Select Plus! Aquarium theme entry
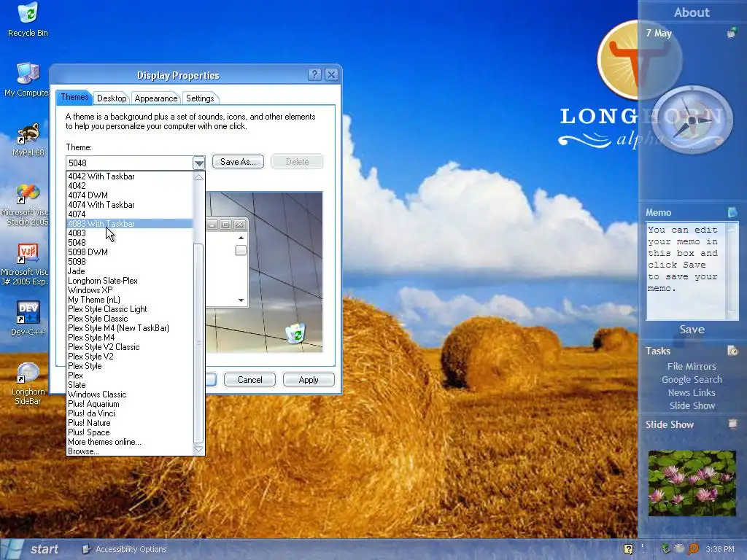Image resolution: width=747 pixels, height=560 pixels. (x=130, y=404)
